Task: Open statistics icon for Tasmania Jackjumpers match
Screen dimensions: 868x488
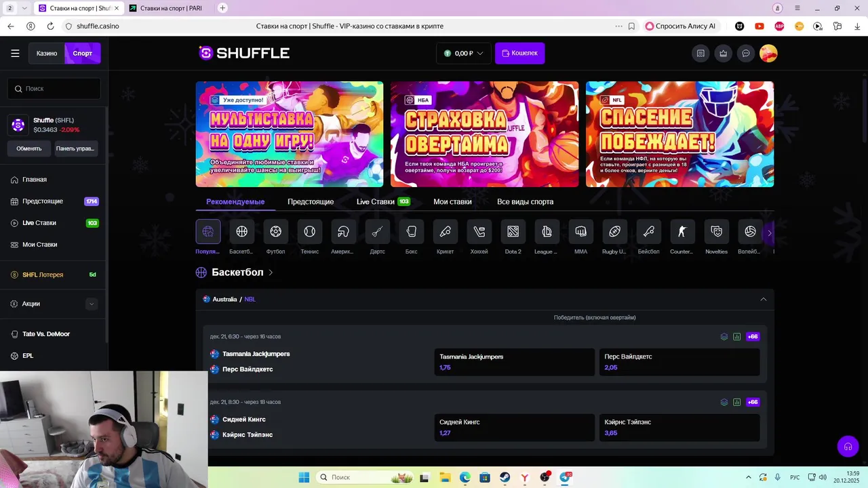Action: 737,337
